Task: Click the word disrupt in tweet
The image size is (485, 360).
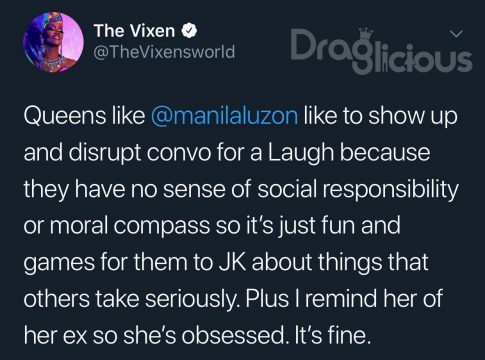Action: 104,153
